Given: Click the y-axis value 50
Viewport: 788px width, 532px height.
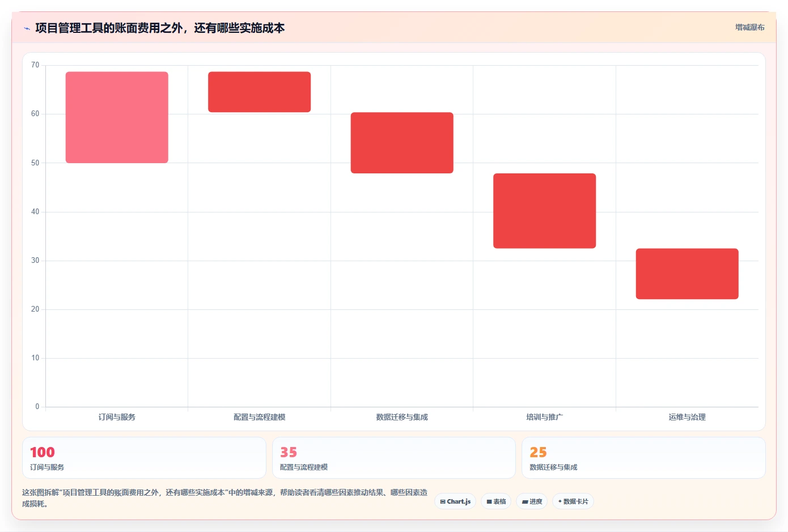Looking at the screenshot, I should click(35, 163).
